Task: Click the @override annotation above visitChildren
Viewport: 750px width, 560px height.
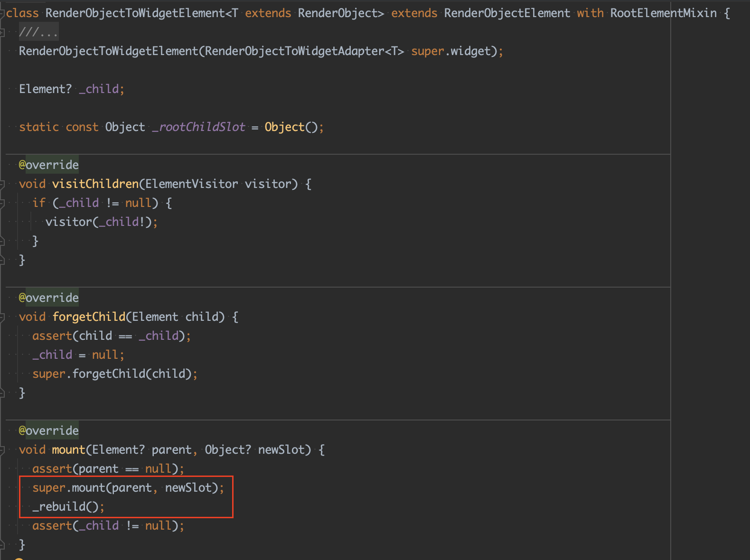Action: click(49, 165)
